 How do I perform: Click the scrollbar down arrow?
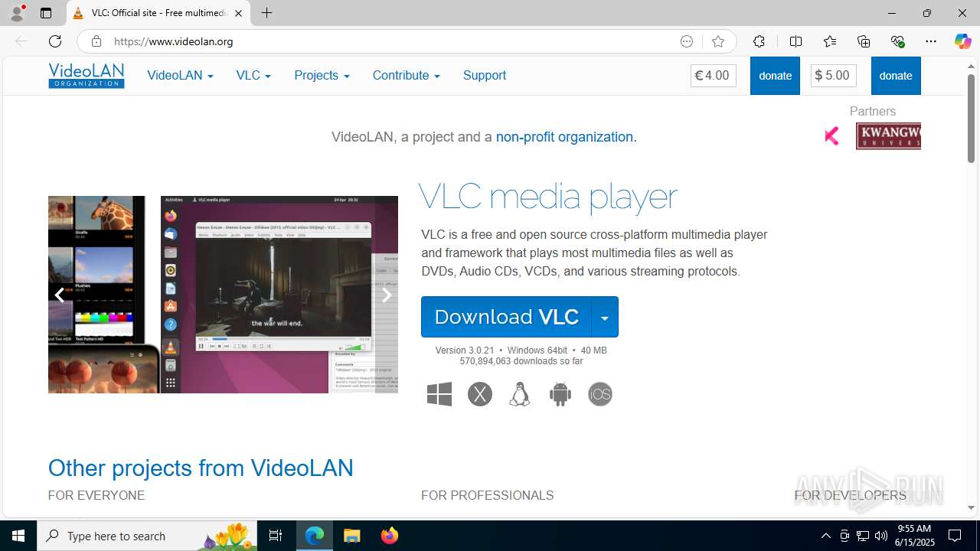coord(971,508)
